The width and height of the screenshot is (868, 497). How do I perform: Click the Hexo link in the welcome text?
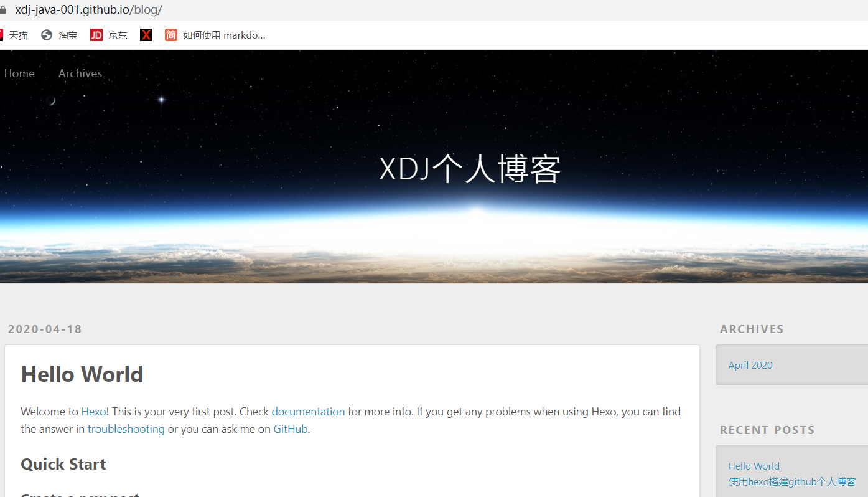coord(93,411)
